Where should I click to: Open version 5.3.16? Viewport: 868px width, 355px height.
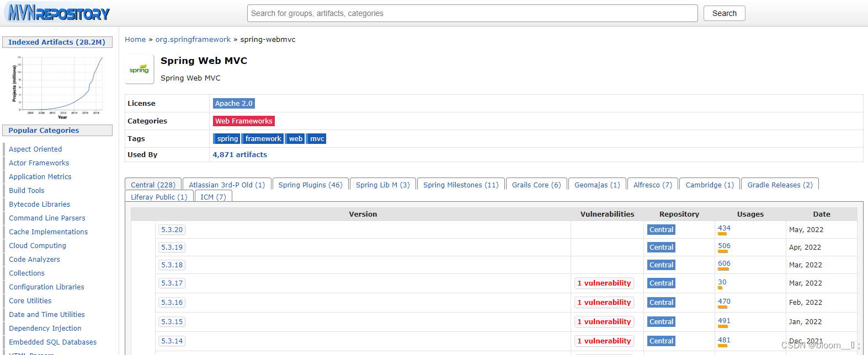pos(172,303)
